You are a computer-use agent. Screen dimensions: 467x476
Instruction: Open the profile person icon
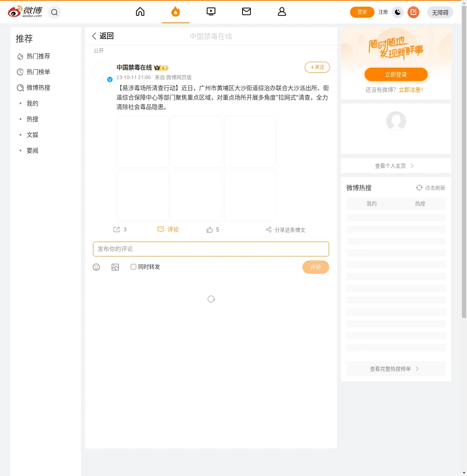point(282,12)
